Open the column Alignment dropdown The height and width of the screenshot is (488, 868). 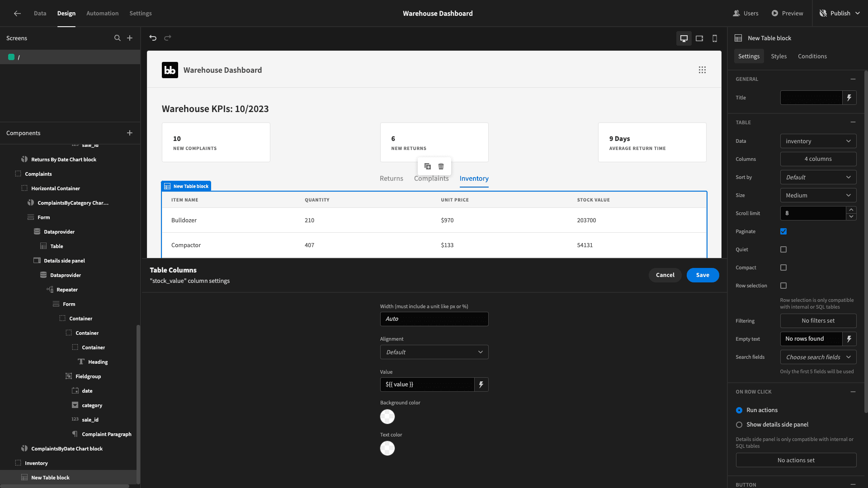coord(434,352)
